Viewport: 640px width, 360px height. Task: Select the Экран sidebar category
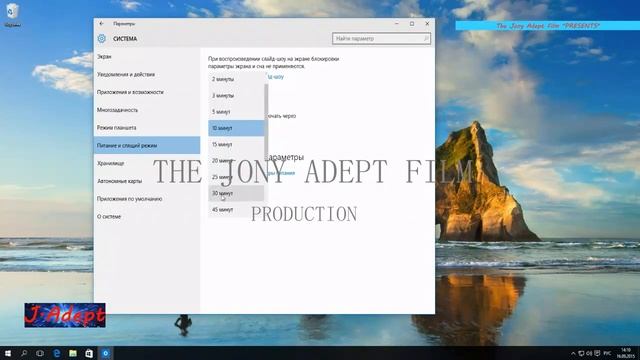coord(147,57)
